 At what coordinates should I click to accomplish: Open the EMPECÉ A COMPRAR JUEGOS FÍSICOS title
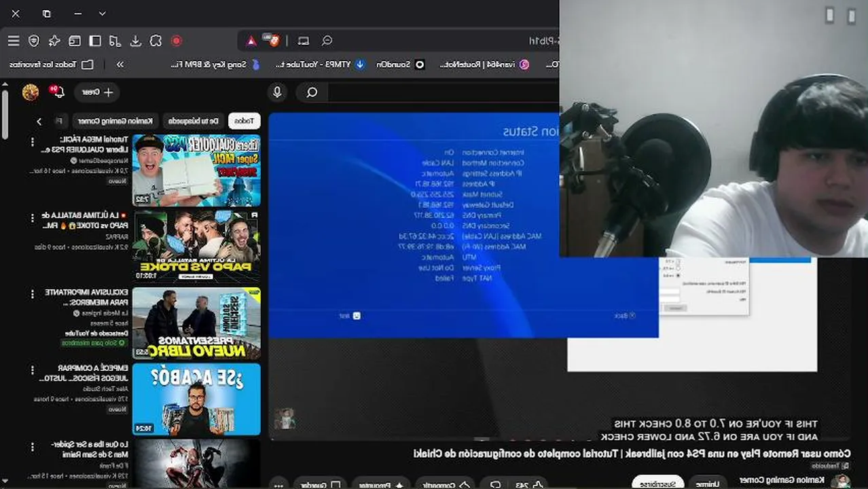pyautogui.click(x=82, y=373)
